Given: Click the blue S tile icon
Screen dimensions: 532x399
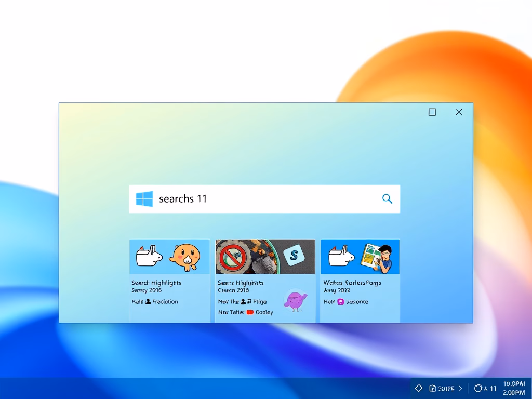Looking at the screenshot, I should click(x=295, y=255).
